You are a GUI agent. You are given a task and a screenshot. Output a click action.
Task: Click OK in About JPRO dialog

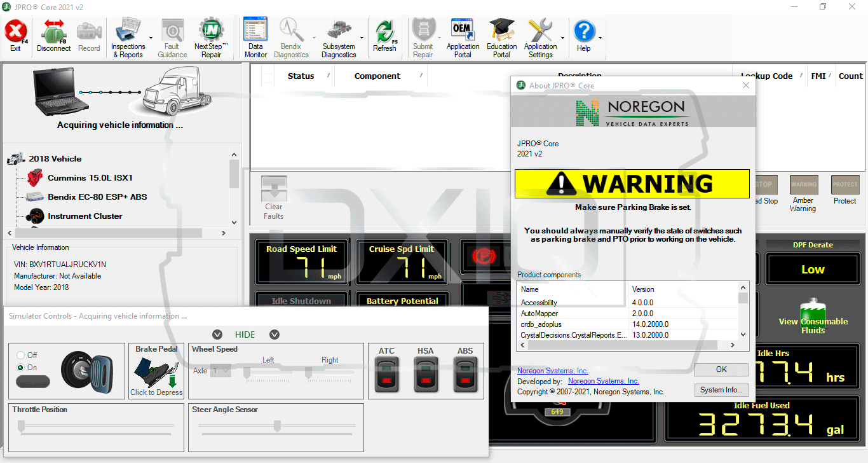point(721,370)
